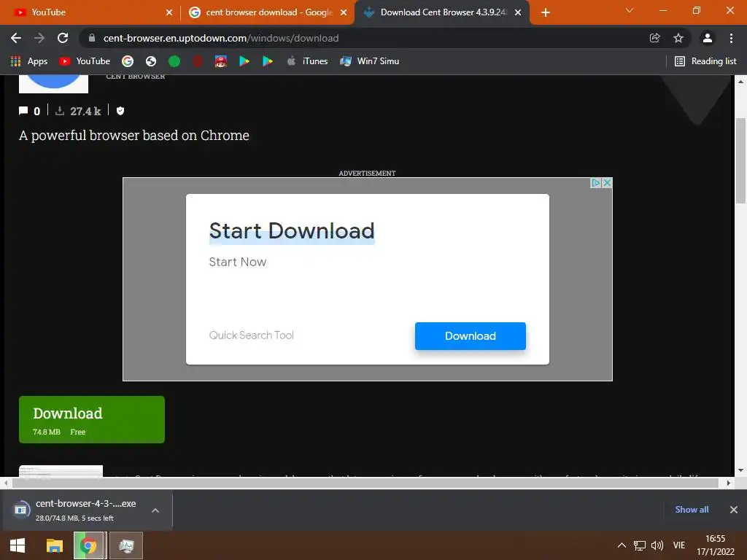
Task: Click the green Download 74.8 MB button
Action: coord(92,419)
